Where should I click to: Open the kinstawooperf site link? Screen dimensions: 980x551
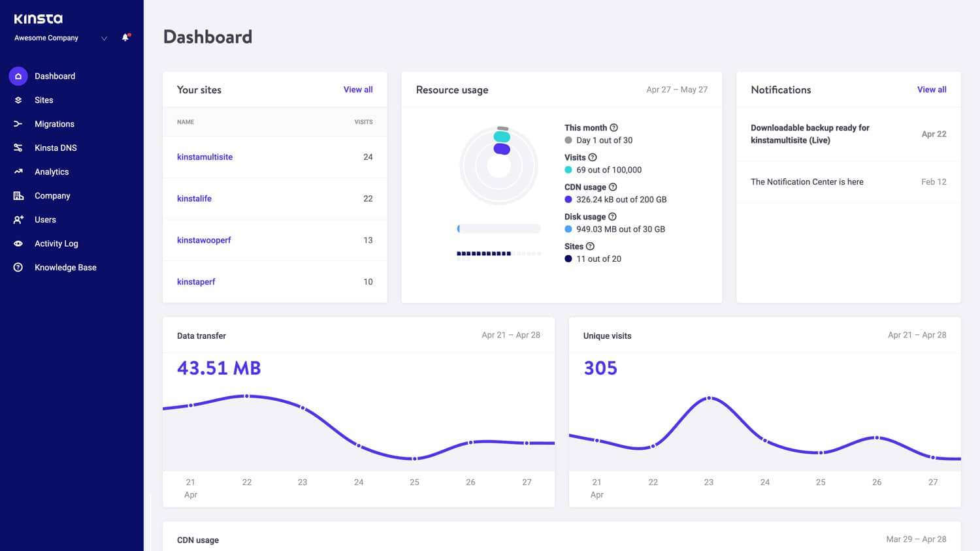coord(204,240)
